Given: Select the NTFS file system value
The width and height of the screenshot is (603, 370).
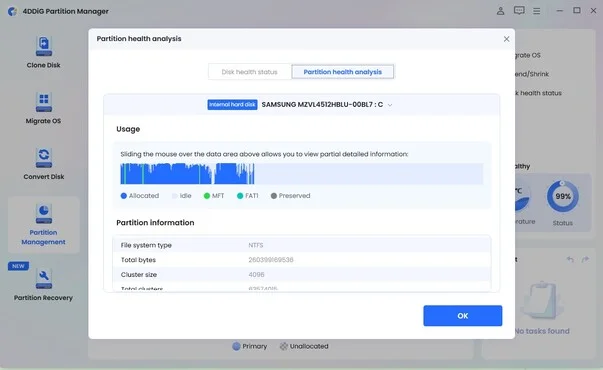Looking at the screenshot, I should point(256,245).
